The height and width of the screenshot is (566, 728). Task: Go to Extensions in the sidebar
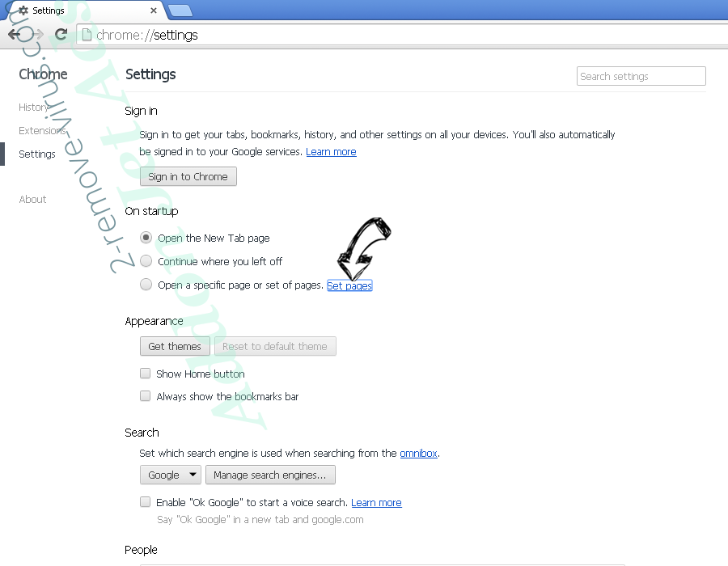[x=42, y=131]
